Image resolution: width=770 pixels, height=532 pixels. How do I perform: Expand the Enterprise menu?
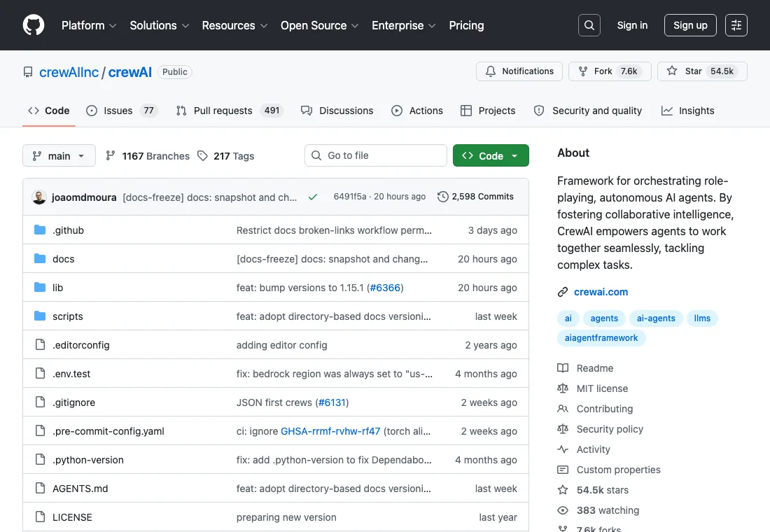(x=403, y=25)
